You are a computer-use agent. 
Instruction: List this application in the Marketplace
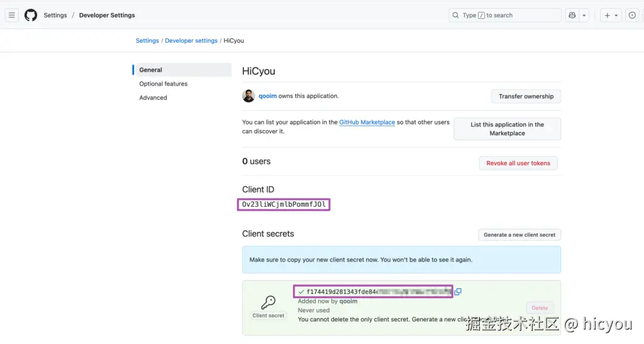pyautogui.click(x=507, y=129)
